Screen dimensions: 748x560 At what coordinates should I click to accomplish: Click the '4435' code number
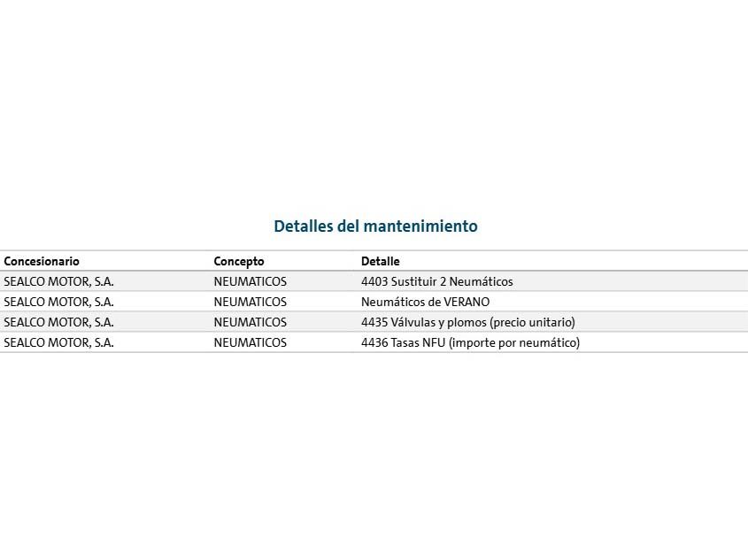click(374, 323)
